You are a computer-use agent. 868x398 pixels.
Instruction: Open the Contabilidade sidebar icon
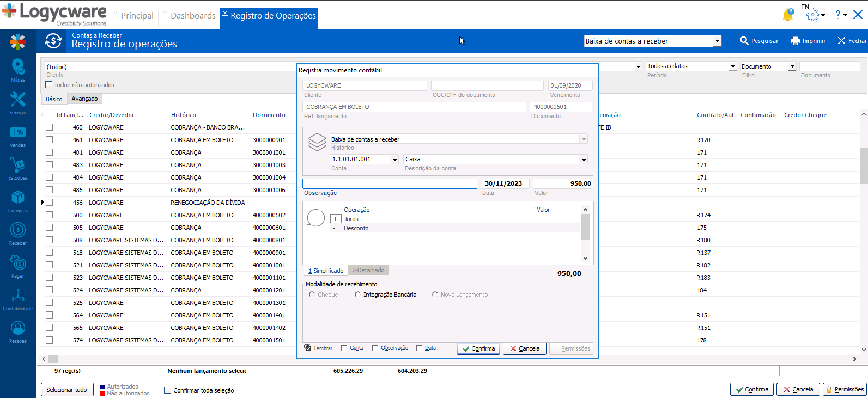tap(18, 299)
